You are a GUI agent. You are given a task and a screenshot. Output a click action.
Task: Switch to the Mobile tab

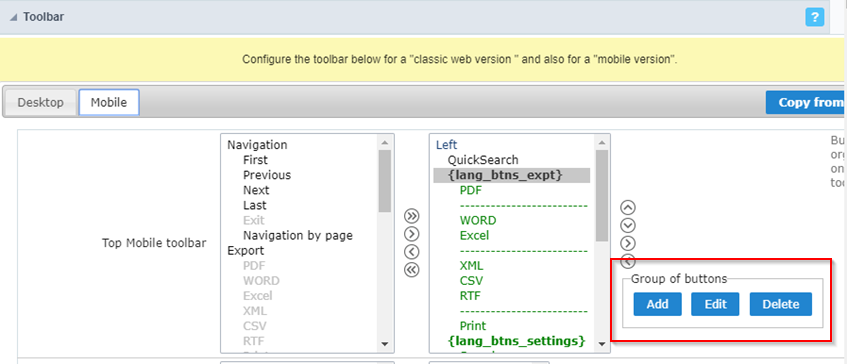(109, 103)
